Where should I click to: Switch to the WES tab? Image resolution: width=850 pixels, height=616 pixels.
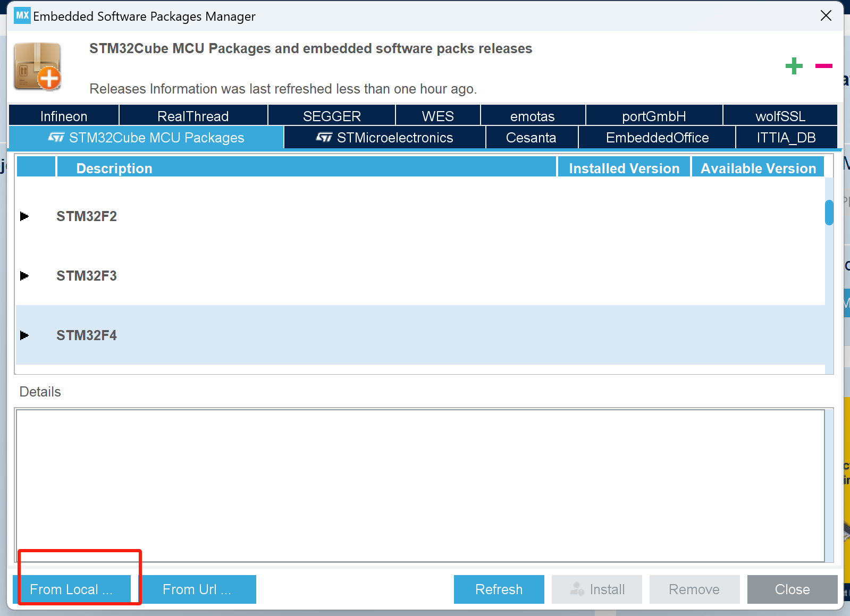(x=438, y=116)
